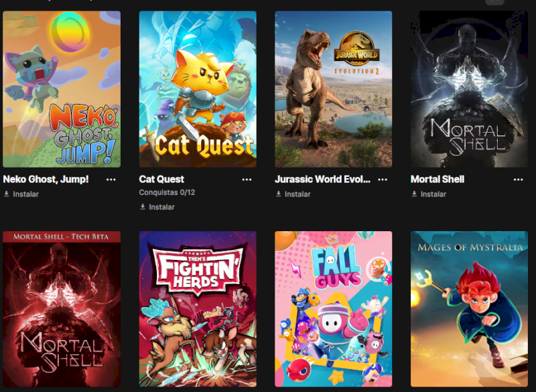Open three-dot menu for Mortal Shell

click(x=518, y=180)
